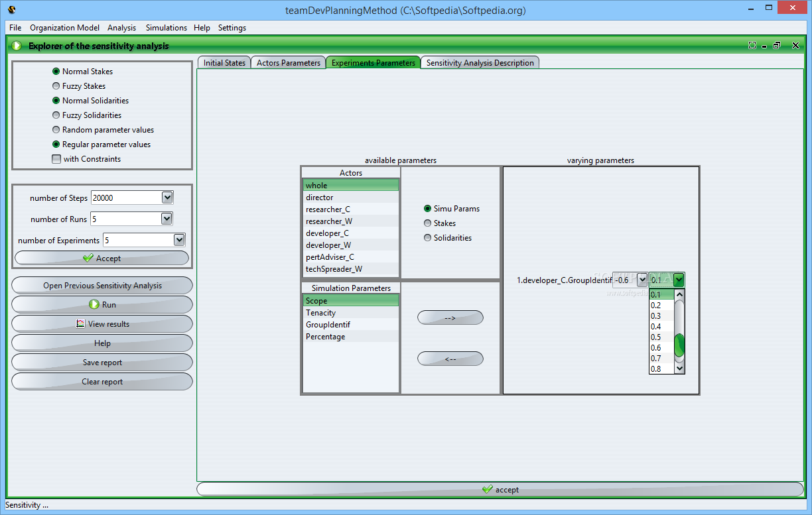
Task: Click the Accept button under number of Experiments
Action: point(101,258)
